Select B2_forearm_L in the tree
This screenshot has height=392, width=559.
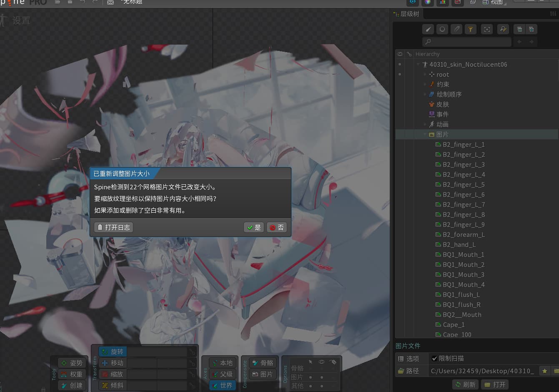click(464, 234)
